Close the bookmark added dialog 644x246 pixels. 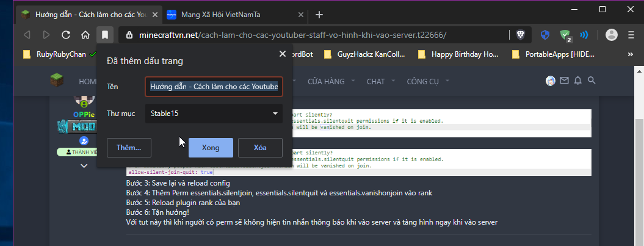point(282,54)
